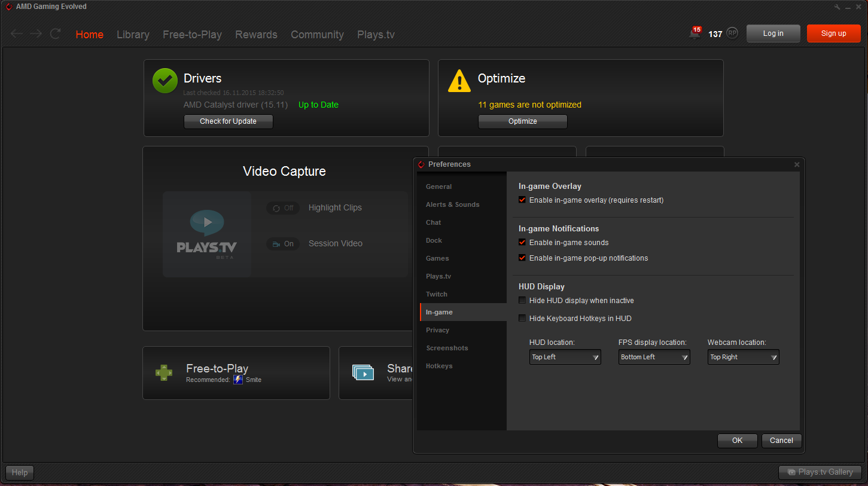Click the Share screenshots stack icon
The width and height of the screenshot is (868, 486).
363,372
